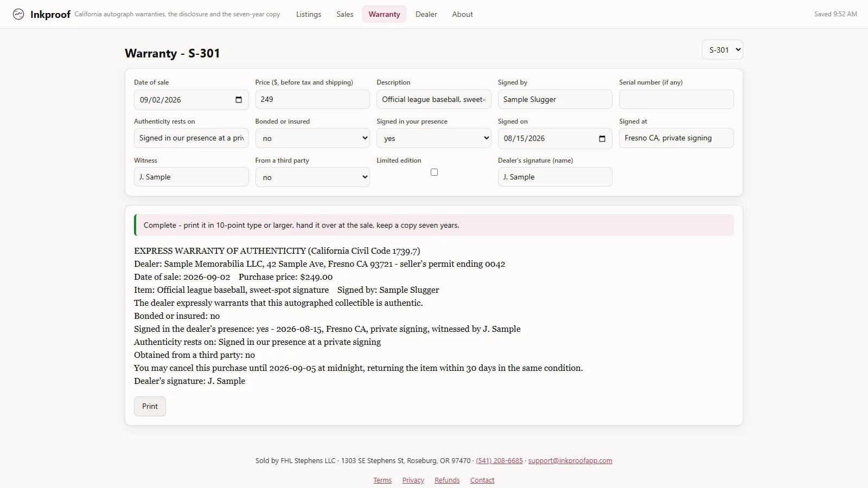Screen dimensions: 868x488
Task: Select the Warranty tab
Action: (x=384, y=14)
